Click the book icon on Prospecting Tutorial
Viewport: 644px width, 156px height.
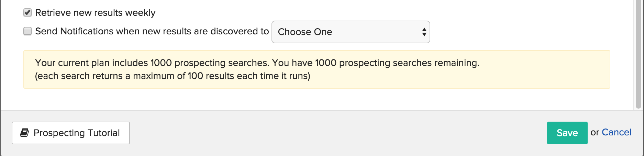tap(24, 133)
